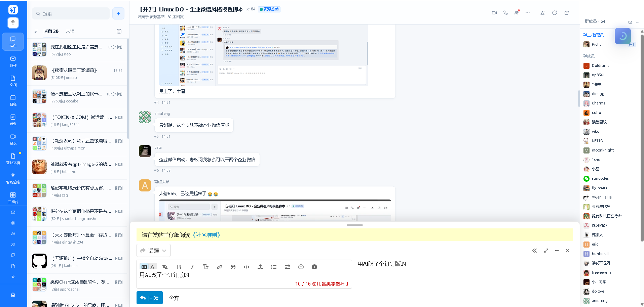Click the member list vertical scrollbar

(x=642, y=138)
